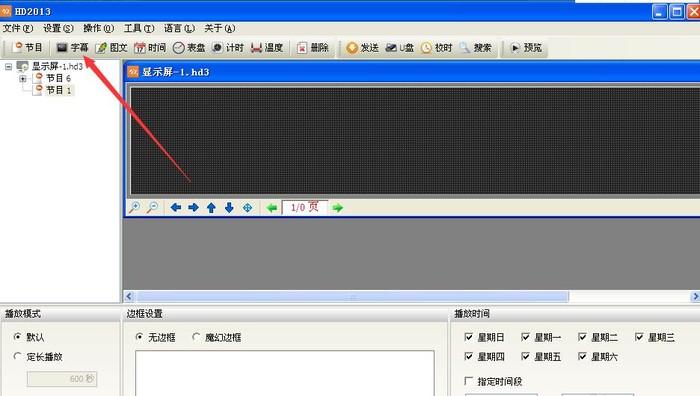This screenshot has width=700, height=396.
Task: Toggle the 星期三 checkbox
Action: (639, 337)
